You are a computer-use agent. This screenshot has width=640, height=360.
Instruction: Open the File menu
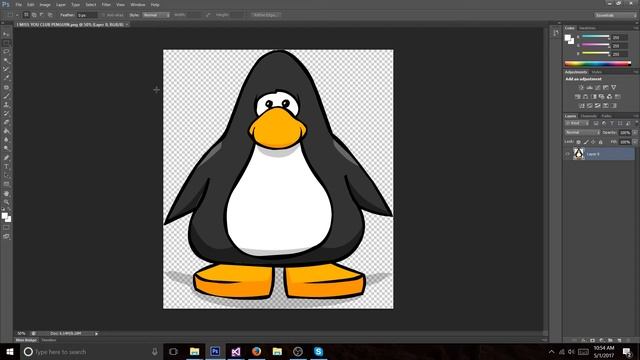point(18,5)
